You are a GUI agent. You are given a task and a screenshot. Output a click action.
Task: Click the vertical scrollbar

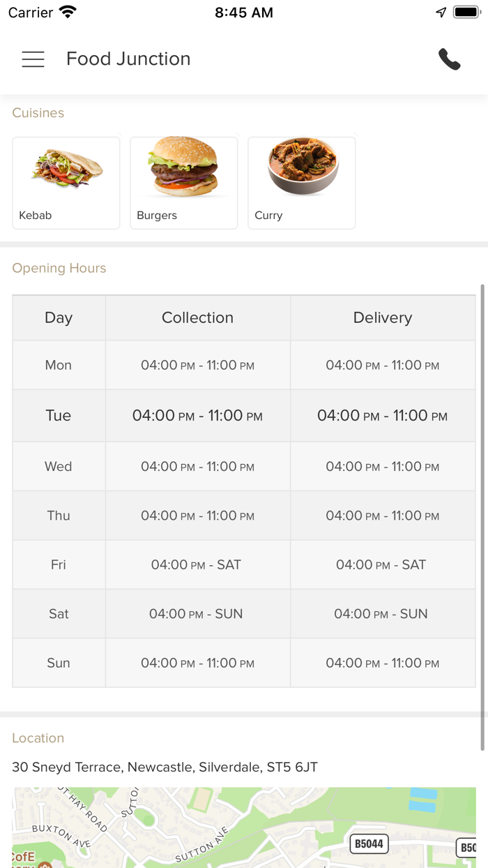481,516
